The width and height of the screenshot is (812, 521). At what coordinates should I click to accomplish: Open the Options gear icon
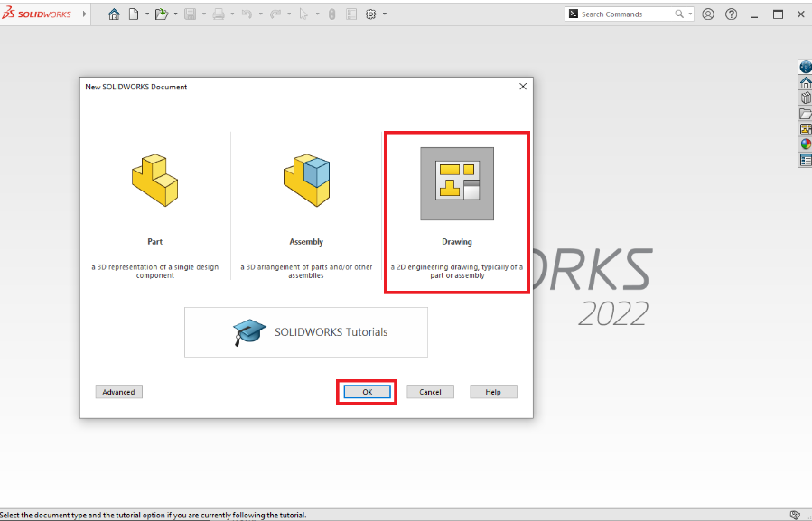(370, 14)
